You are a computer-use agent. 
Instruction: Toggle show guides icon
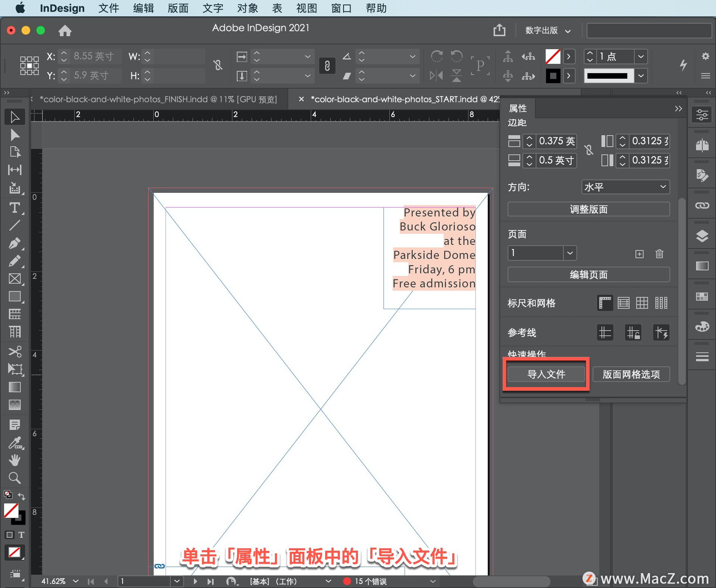coord(605,333)
